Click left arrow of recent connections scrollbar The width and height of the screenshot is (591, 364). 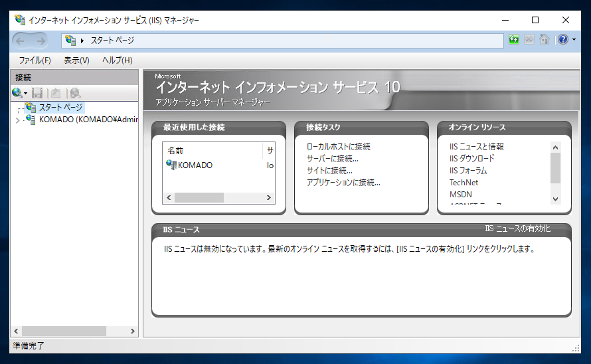(x=169, y=198)
